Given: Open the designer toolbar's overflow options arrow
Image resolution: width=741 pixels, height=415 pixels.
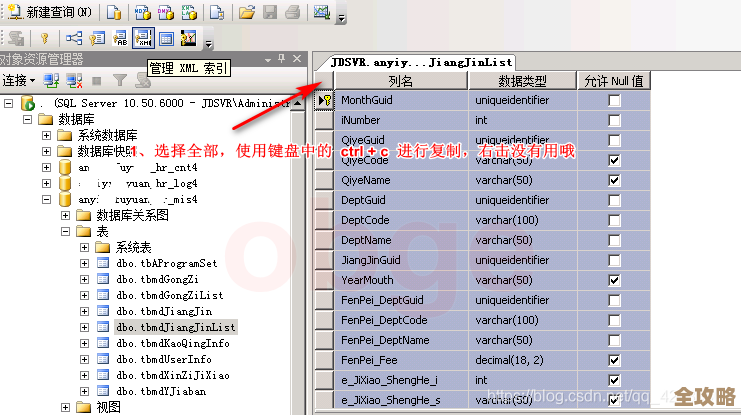Looking at the screenshot, I should point(208,44).
